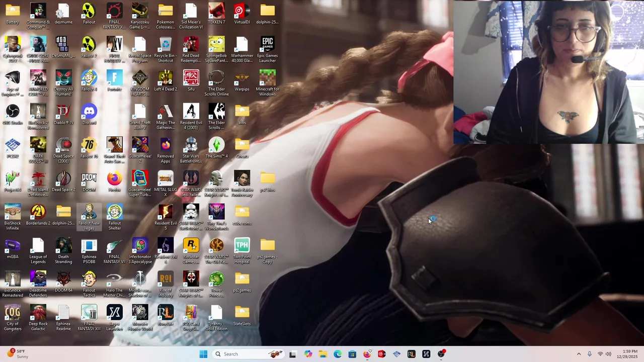Click the Ephinea PSOBB icon
This screenshot has height=362, width=644.
pos(89,251)
